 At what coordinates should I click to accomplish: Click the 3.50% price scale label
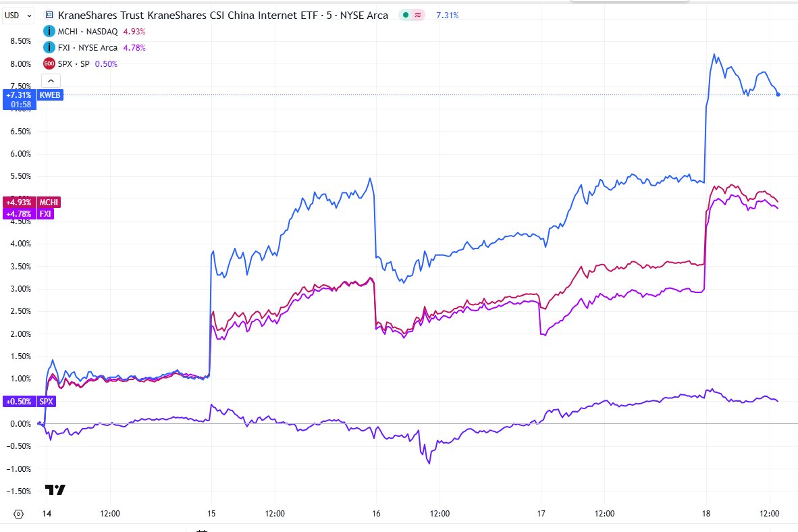pyautogui.click(x=20, y=266)
